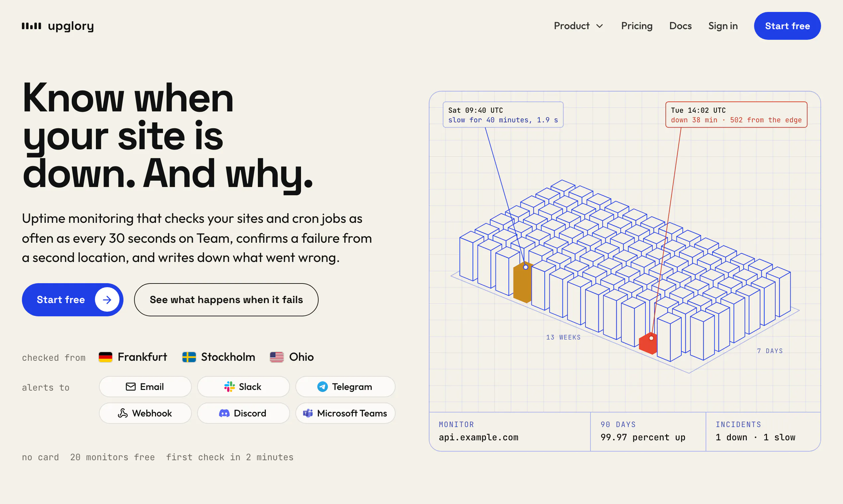Click first check in 2 minutes text
843x504 pixels.
coord(229,457)
